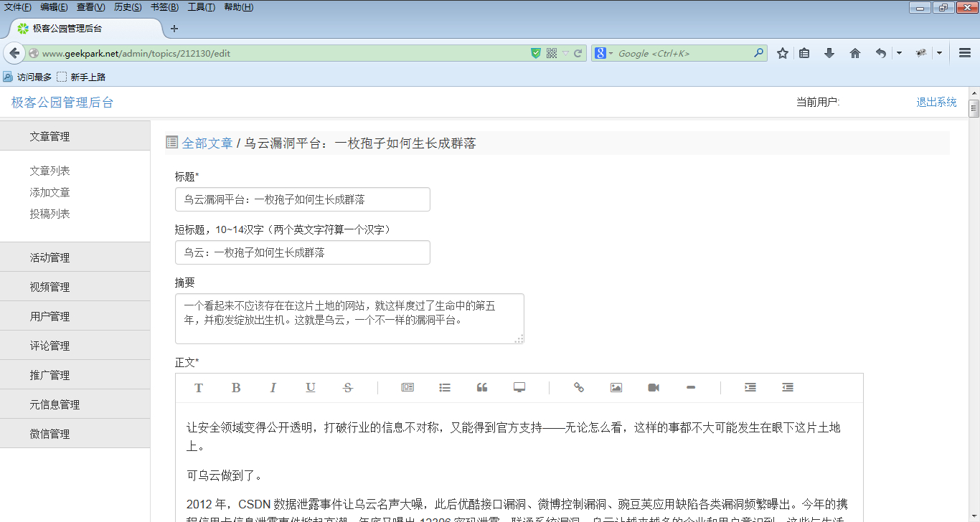Decrease indent in editor toolbar

coord(788,387)
